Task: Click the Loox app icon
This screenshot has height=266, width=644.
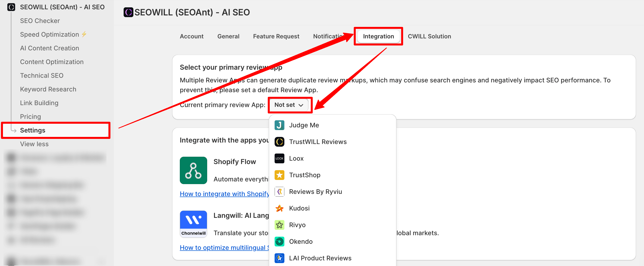Action: click(x=279, y=158)
